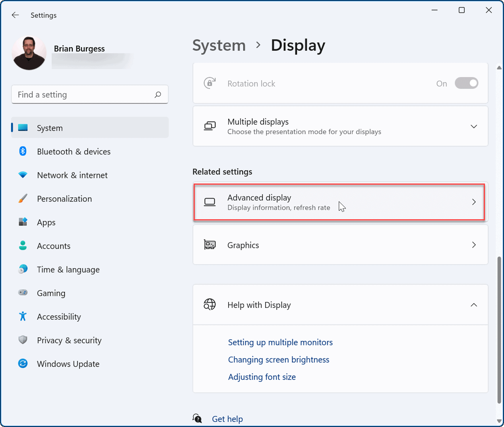
Task: Select System in the sidebar
Action: (90, 128)
